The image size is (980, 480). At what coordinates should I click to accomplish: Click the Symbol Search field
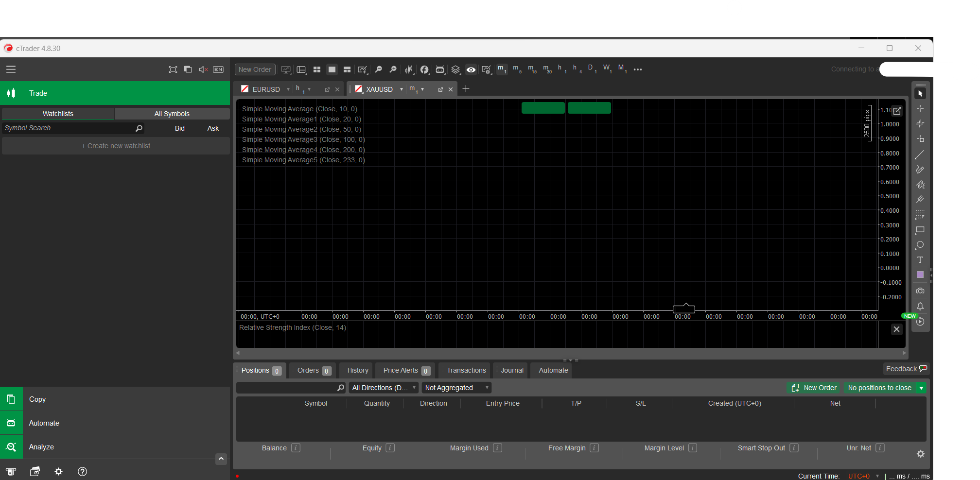pyautogui.click(x=73, y=128)
